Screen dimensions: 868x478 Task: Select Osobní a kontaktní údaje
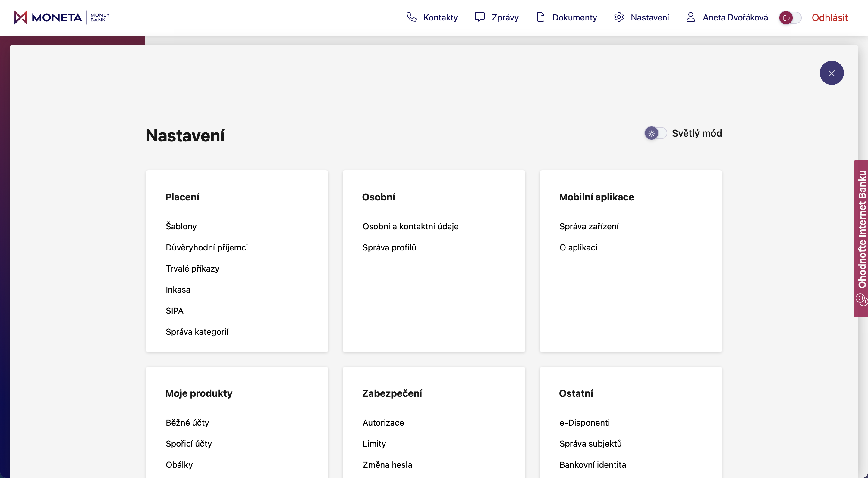(x=410, y=226)
